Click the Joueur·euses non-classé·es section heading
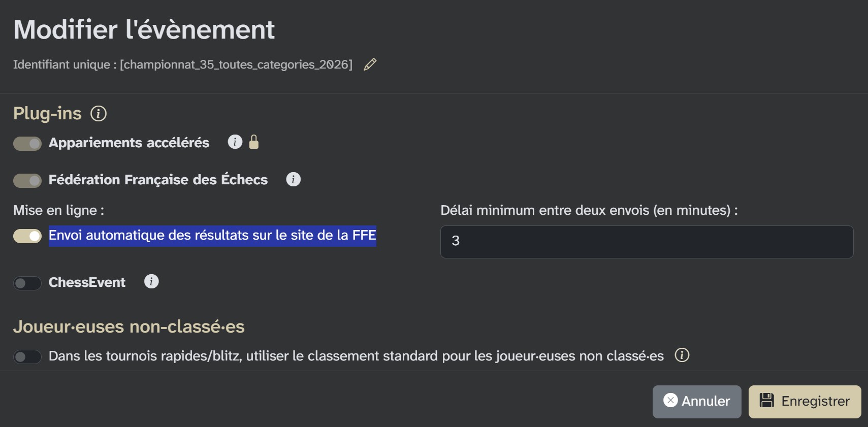The width and height of the screenshot is (868, 427). (129, 327)
